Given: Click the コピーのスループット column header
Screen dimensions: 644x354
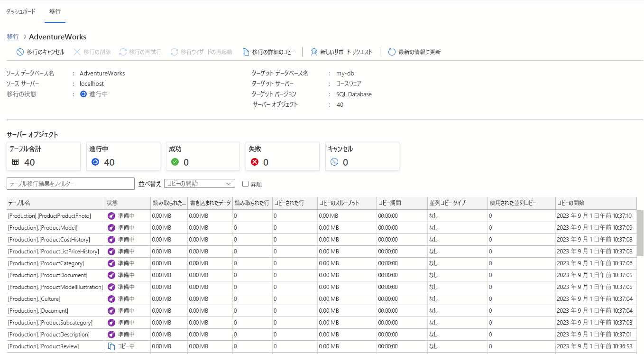Looking at the screenshot, I should coord(347,203).
